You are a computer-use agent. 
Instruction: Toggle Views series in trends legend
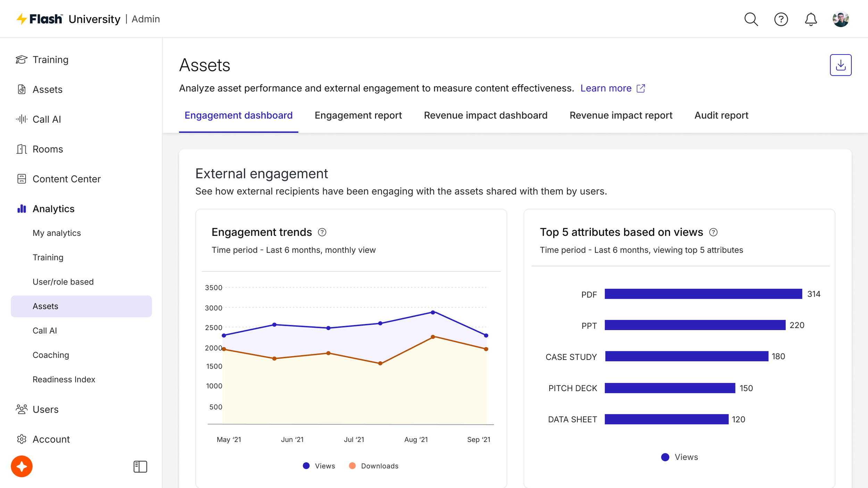[x=319, y=466]
